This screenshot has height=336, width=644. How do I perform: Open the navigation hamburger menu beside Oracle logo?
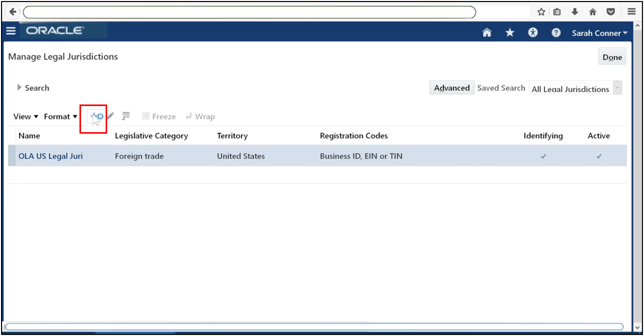tap(11, 31)
